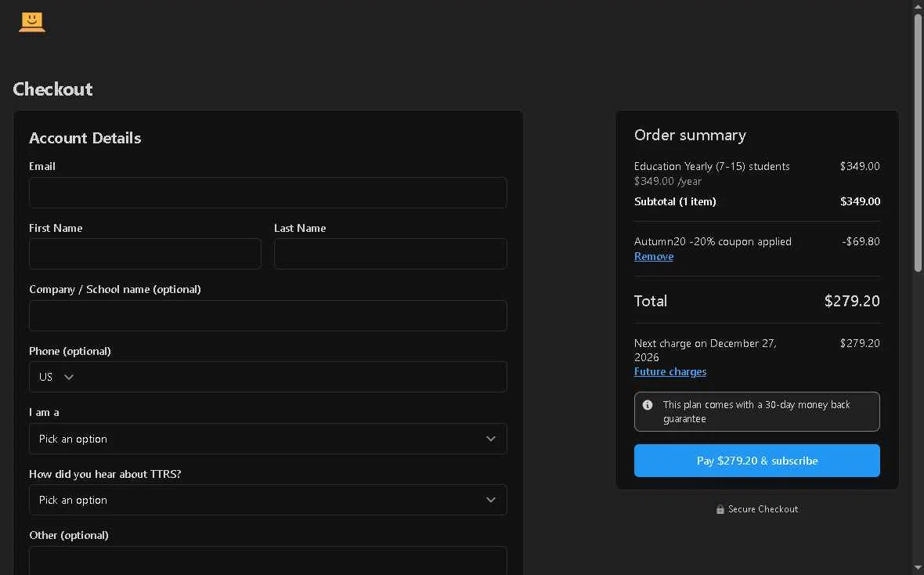Click Pay $279.20 & subscribe button

click(756, 461)
